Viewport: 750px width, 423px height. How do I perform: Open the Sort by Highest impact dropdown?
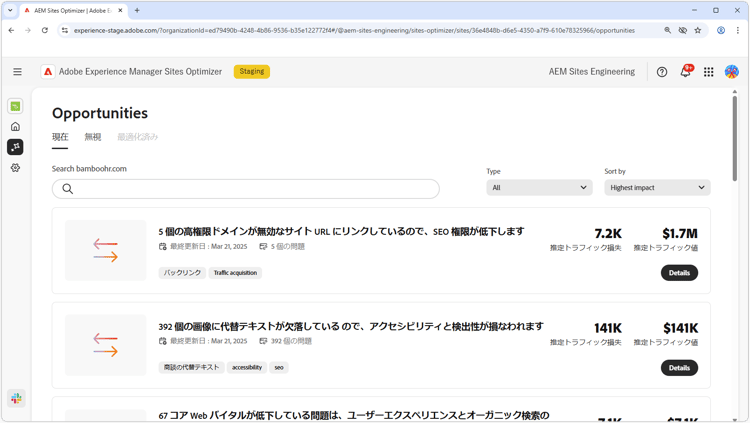(x=657, y=188)
